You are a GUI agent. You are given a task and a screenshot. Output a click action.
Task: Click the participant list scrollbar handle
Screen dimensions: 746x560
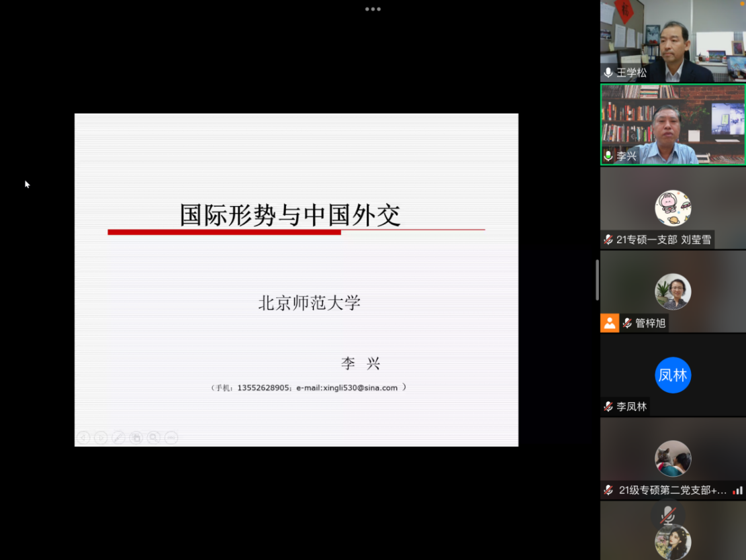click(597, 280)
